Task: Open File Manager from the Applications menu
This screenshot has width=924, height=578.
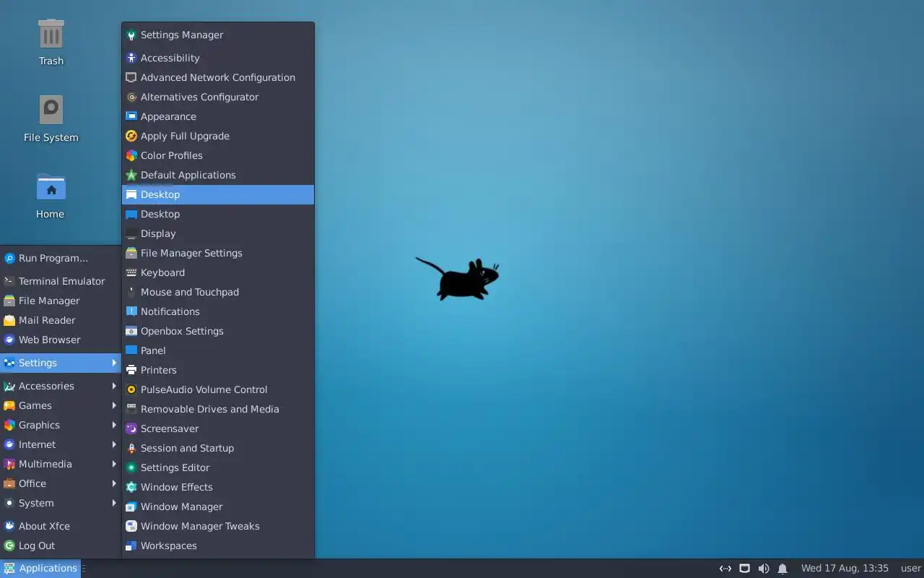Action: click(61, 301)
